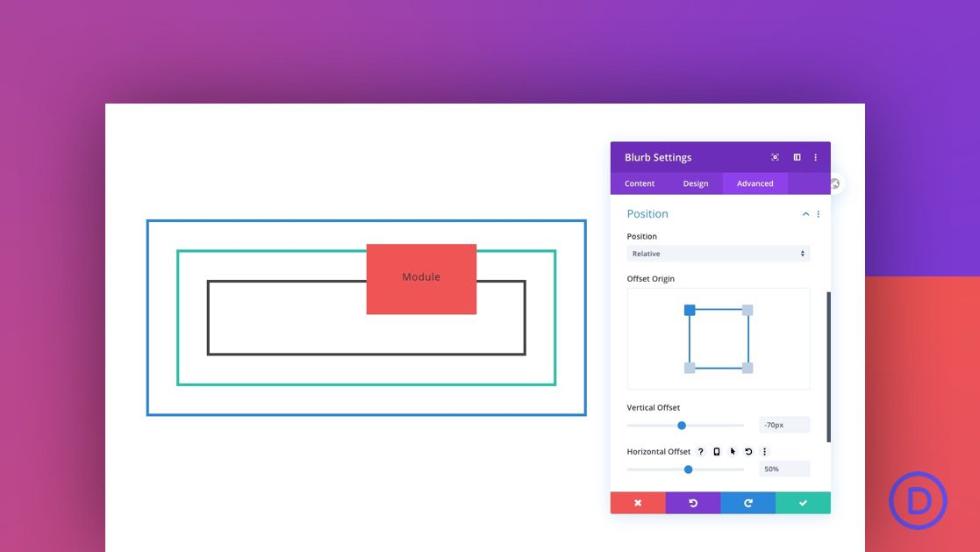Image resolution: width=980 pixels, height=552 pixels.
Task: Click the purple undo icon at panel bottom
Action: point(693,502)
